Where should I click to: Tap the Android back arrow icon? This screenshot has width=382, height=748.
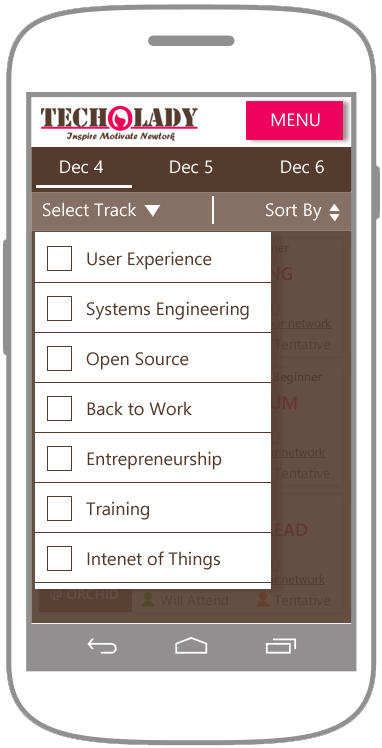tap(102, 646)
